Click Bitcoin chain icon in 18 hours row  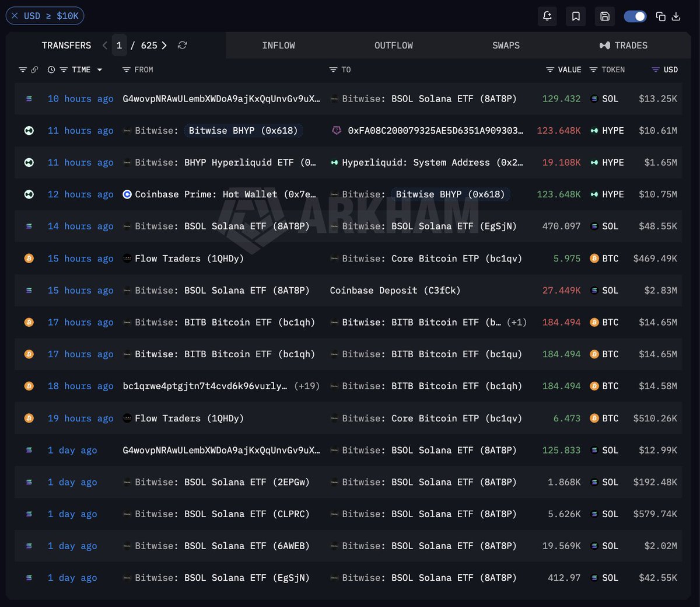pyautogui.click(x=29, y=386)
